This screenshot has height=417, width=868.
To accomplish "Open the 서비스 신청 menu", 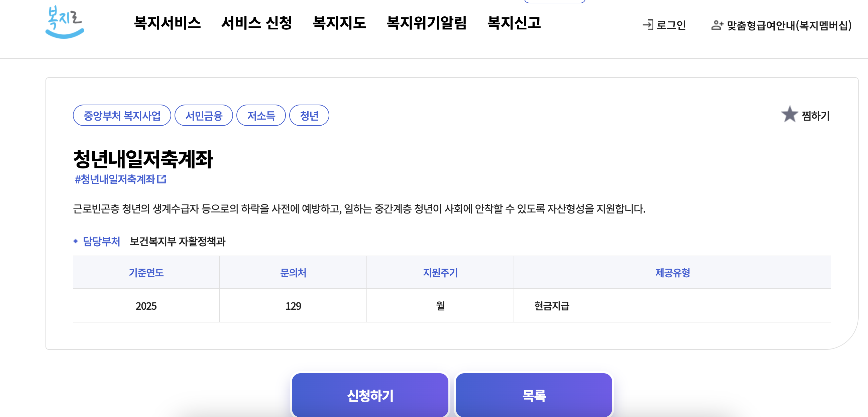I will pyautogui.click(x=258, y=23).
